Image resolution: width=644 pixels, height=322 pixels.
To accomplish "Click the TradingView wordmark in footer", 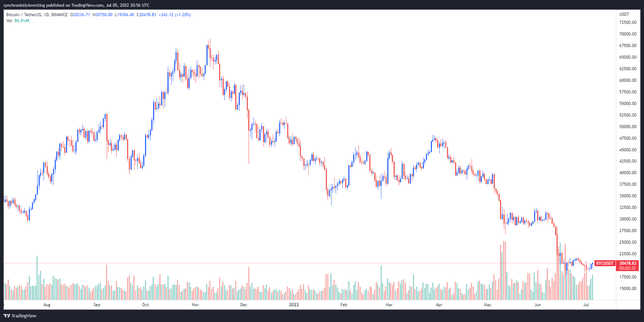I will pyautogui.click(x=24, y=316).
